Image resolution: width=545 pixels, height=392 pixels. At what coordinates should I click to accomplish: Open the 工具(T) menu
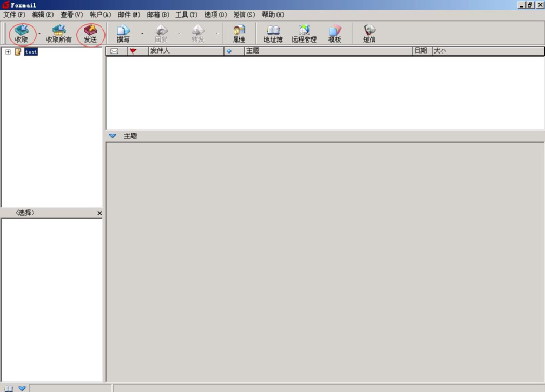(186, 14)
